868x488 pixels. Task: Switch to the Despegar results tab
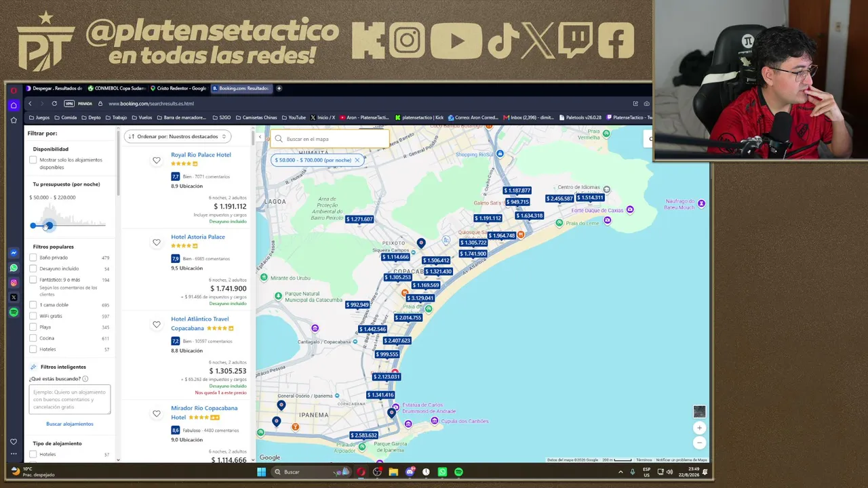(x=54, y=88)
